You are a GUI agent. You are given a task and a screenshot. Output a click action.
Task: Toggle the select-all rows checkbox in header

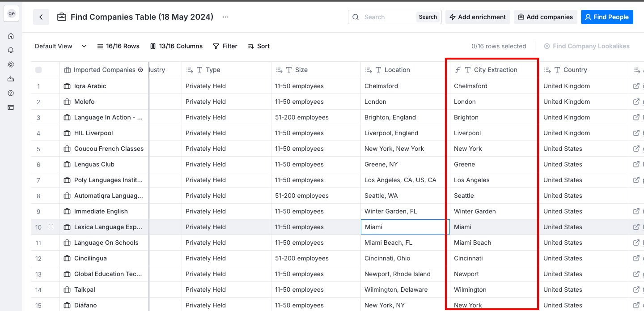point(38,70)
